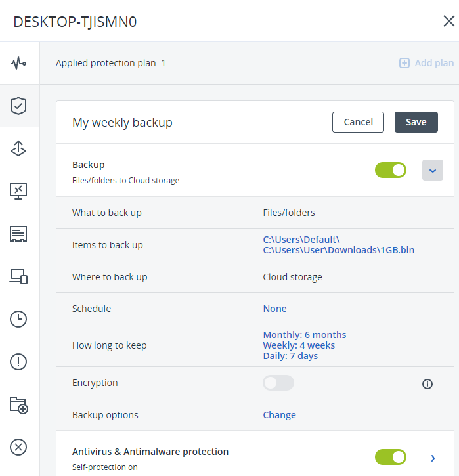Collapse the Backup section chevron
This screenshot has height=476, width=459.
(432, 170)
